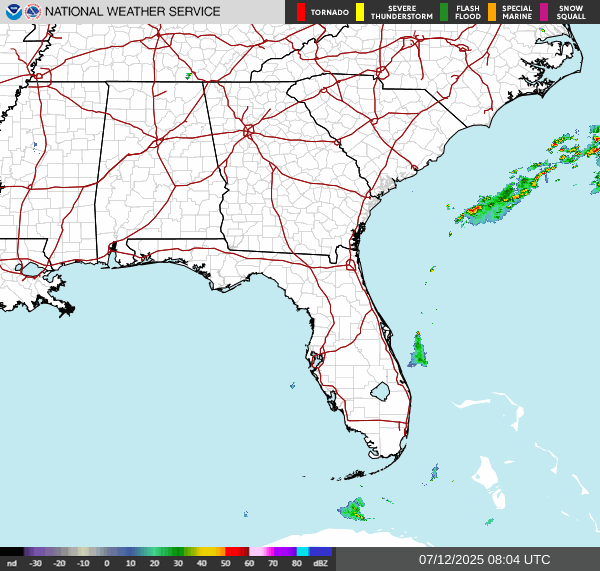Click the '70' value on dBZ scale
The width and height of the screenshot is (600, 571).
(273, 563)
